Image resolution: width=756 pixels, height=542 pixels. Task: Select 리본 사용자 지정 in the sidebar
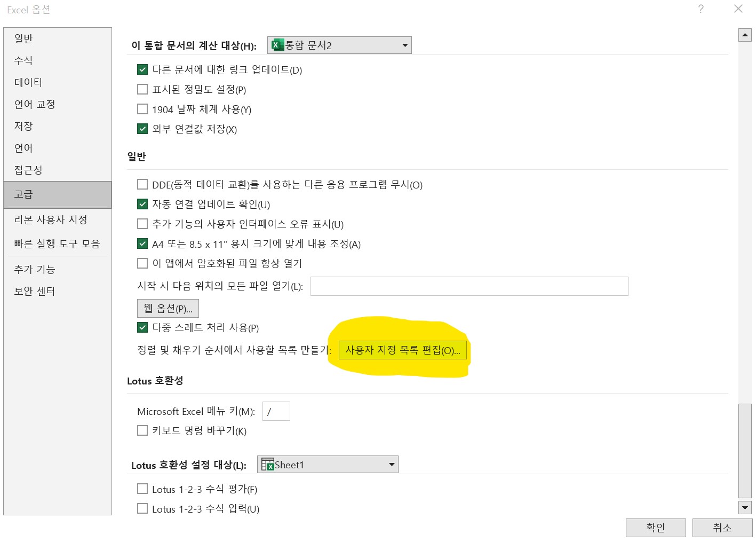50,219
